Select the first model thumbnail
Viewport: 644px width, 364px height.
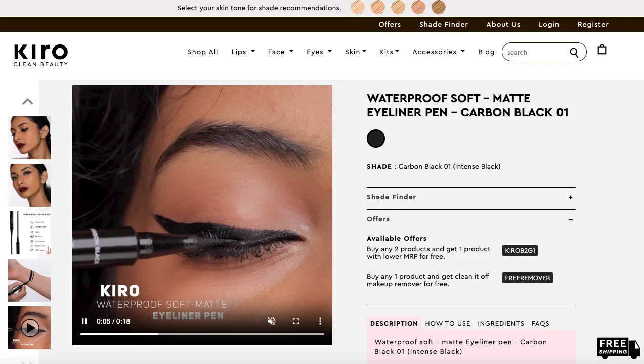click(29, 138)
